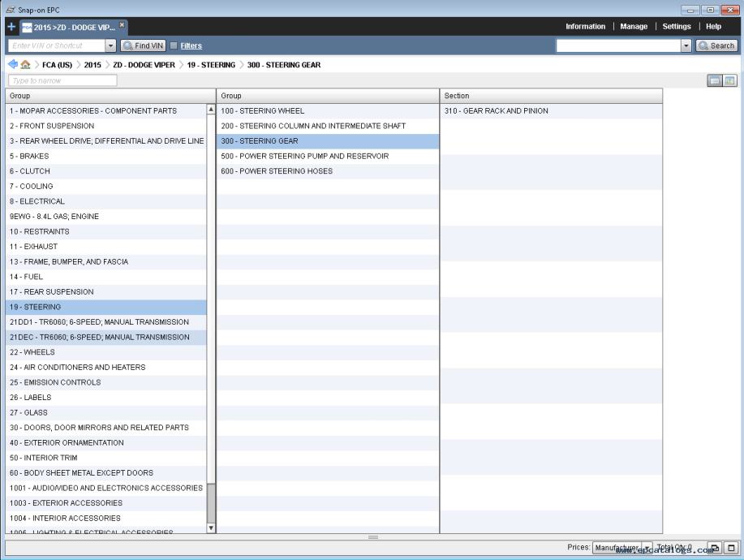744x560 pixels.
Task: Expand the search box dropdown arrow
Action: tap(686, 46)
